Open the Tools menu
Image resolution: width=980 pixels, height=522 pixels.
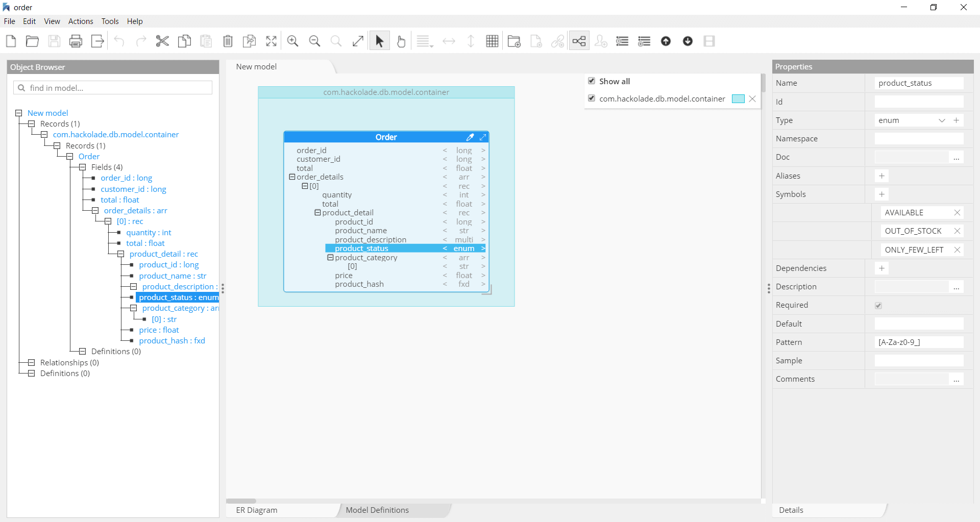tap(110, 21)
